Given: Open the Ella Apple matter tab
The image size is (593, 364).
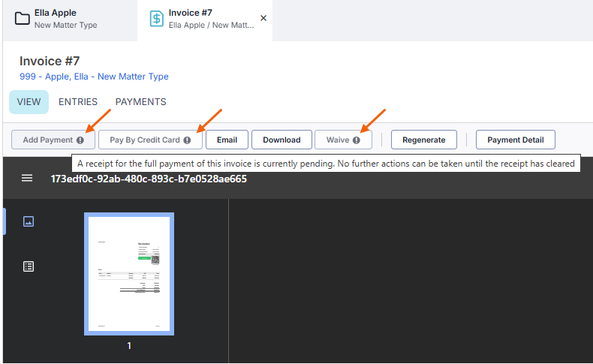Looking at the screenshot, I should 70,19.
